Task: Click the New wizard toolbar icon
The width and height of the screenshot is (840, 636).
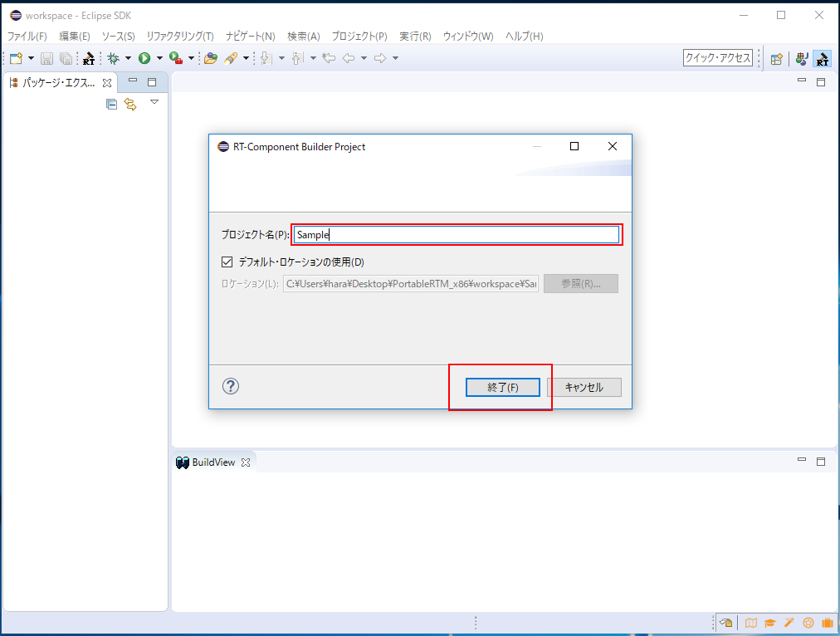Action: (16, 58)
